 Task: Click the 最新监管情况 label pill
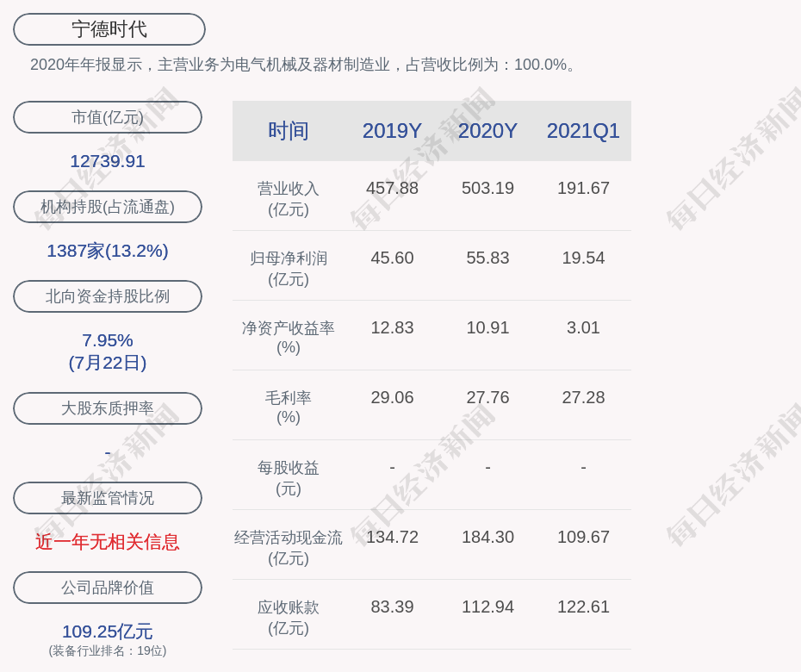point(108,498)
